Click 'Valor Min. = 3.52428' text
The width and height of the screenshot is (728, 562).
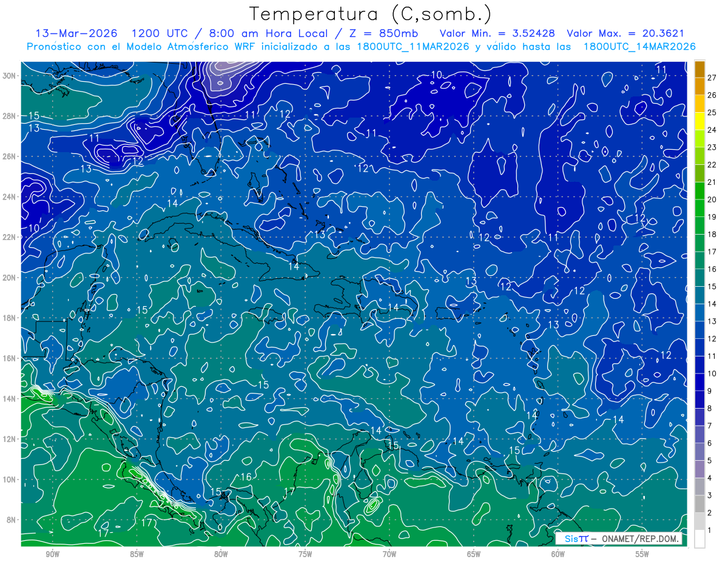pyautogui.click(x=497, y=33)
